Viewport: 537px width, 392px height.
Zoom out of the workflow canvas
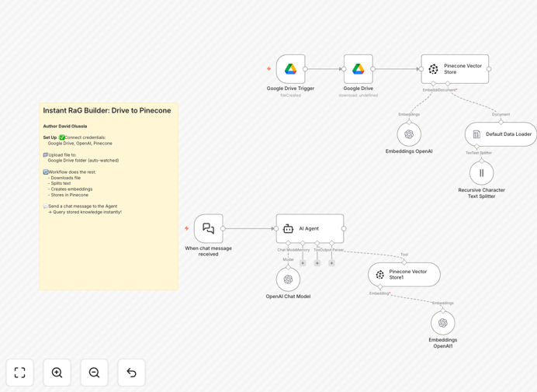(94, 373)
